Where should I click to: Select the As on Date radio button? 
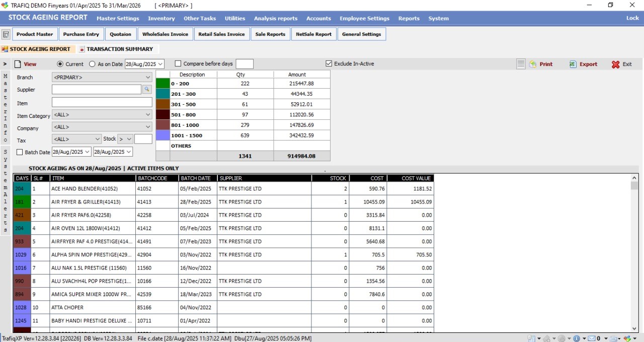(92, 64)
